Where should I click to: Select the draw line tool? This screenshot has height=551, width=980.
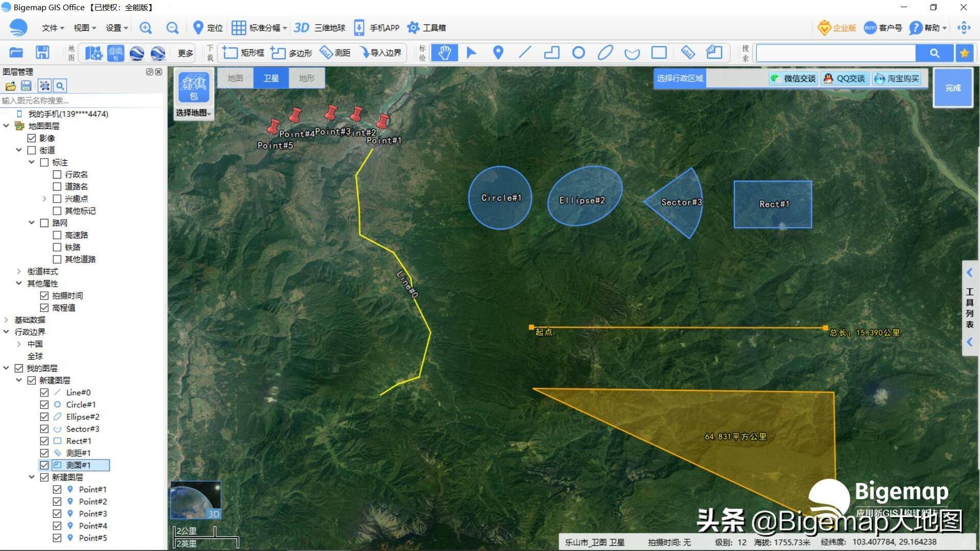pos(525,53)
